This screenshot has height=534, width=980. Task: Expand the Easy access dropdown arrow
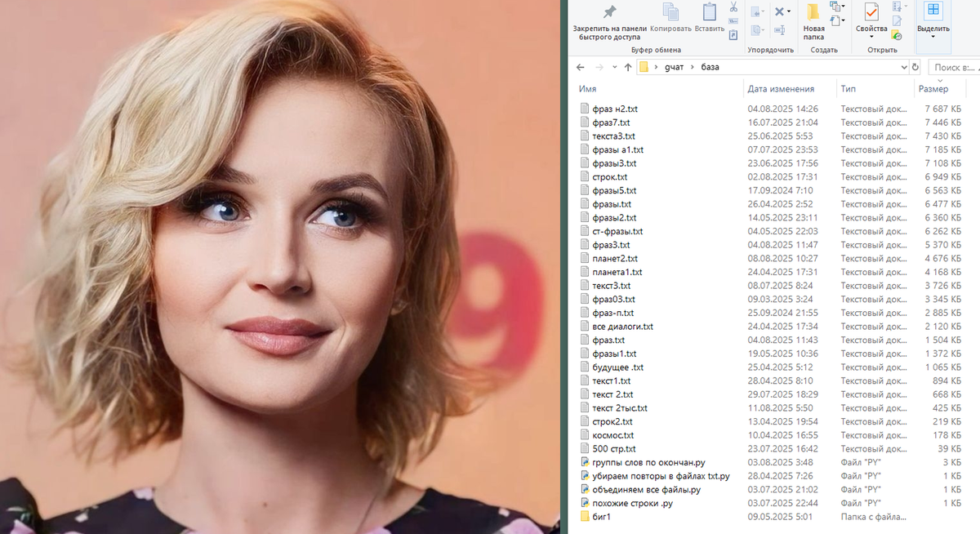click(x=844, y=20)
